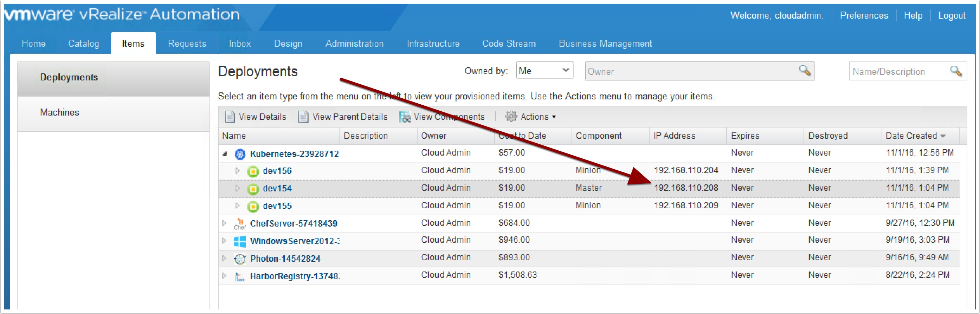Expand the dev154 machine row
This screenshot has height=314, width=980.
pyautogui.click(x=237, y=188)
